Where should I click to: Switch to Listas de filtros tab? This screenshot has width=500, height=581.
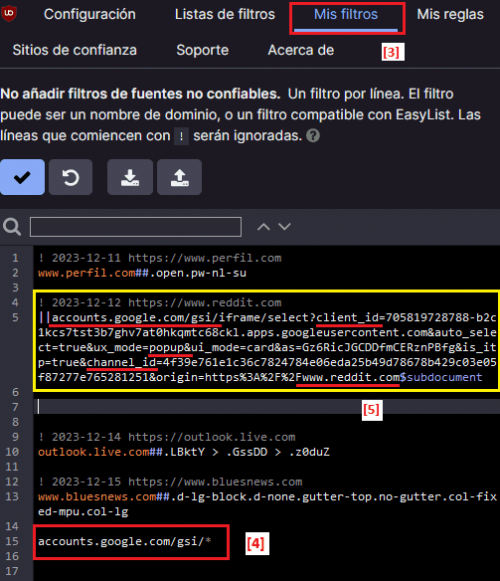(225, 14)
